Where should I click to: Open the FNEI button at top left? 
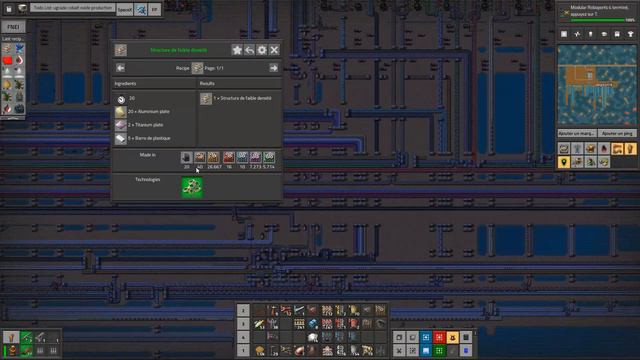coord(13,27)
